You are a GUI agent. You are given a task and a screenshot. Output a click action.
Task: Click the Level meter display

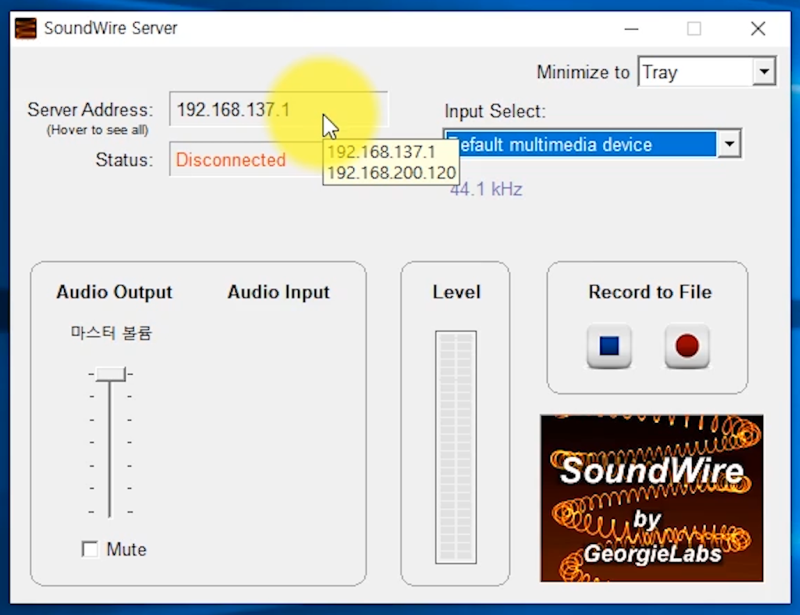455,440
